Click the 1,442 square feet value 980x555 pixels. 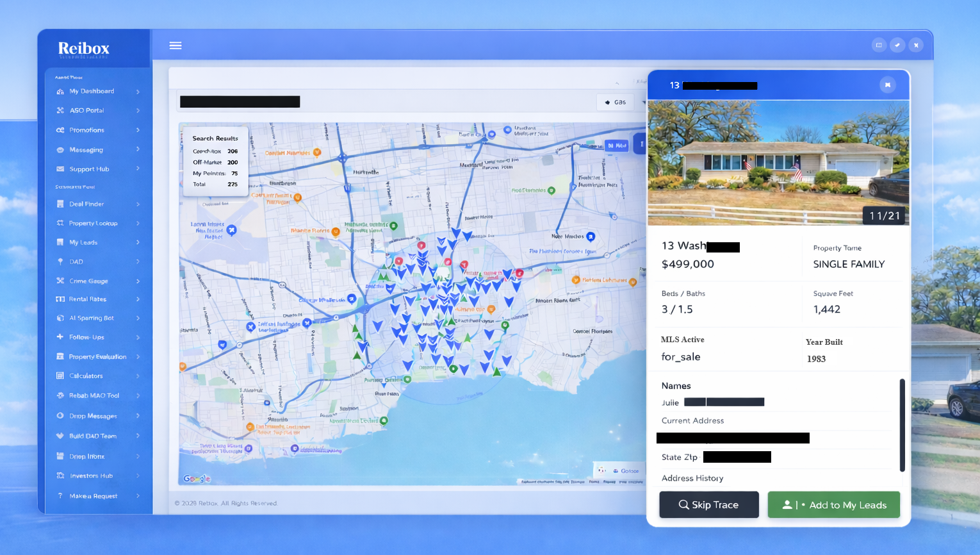click(x=827, y=310)
